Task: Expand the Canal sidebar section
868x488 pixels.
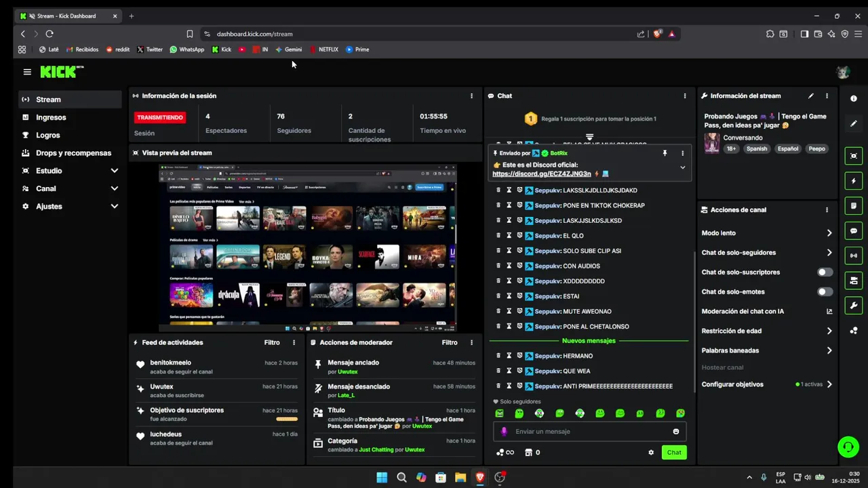Action: click(114, 188)
